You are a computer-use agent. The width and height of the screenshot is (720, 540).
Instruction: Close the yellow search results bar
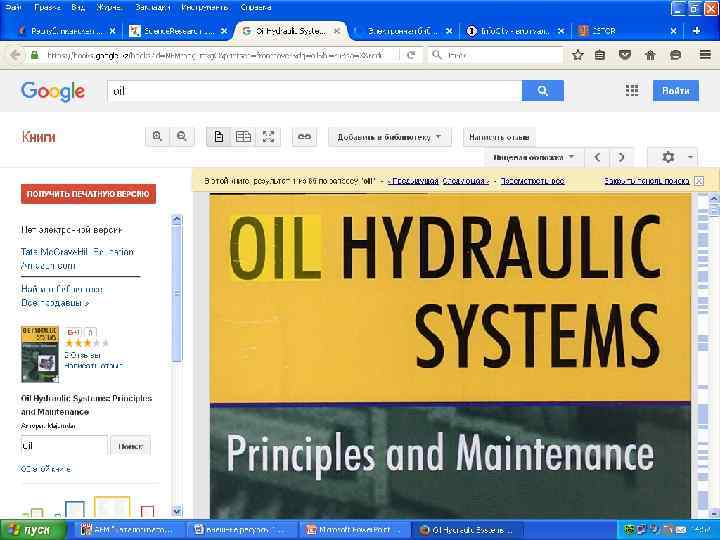coord(699,181)
